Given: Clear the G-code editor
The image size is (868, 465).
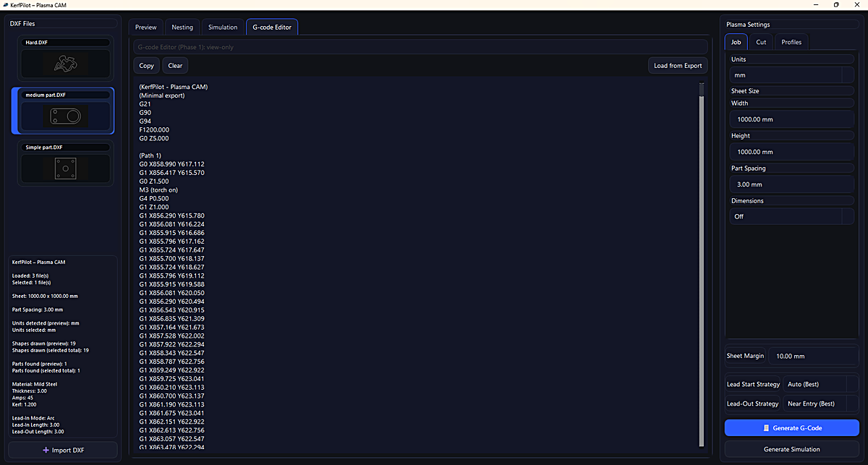Looking at the screenshot, I should click(174, 65).
